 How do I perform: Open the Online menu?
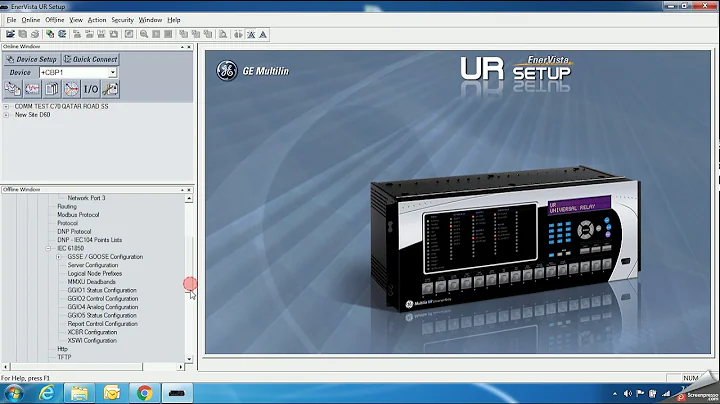(30, 20)
